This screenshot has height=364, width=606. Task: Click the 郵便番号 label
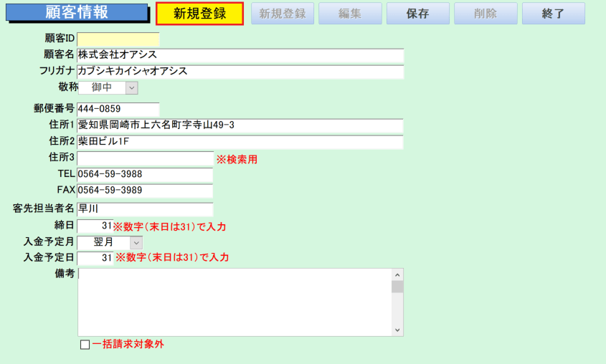tap(54, 108)
